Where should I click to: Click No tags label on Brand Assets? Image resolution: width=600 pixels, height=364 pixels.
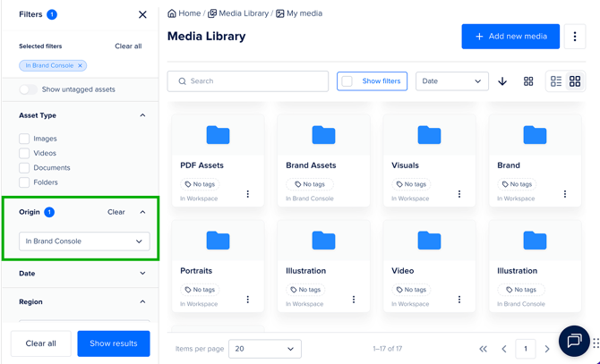(310, 184)
